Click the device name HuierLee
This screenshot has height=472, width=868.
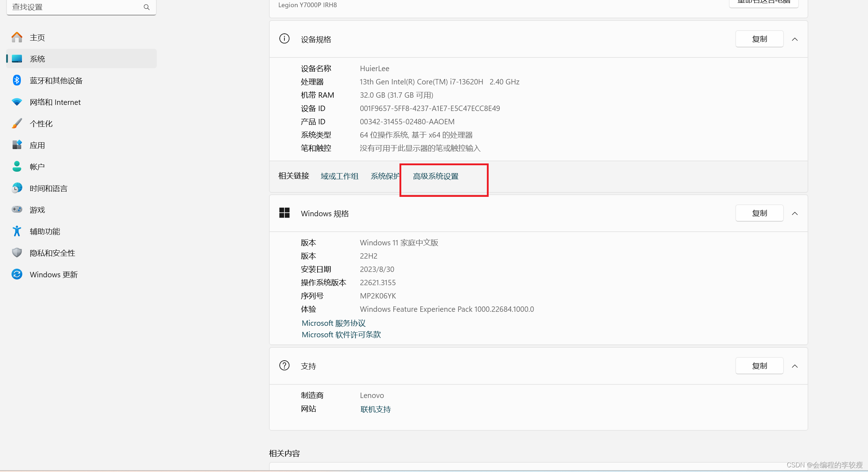(374, 68)
